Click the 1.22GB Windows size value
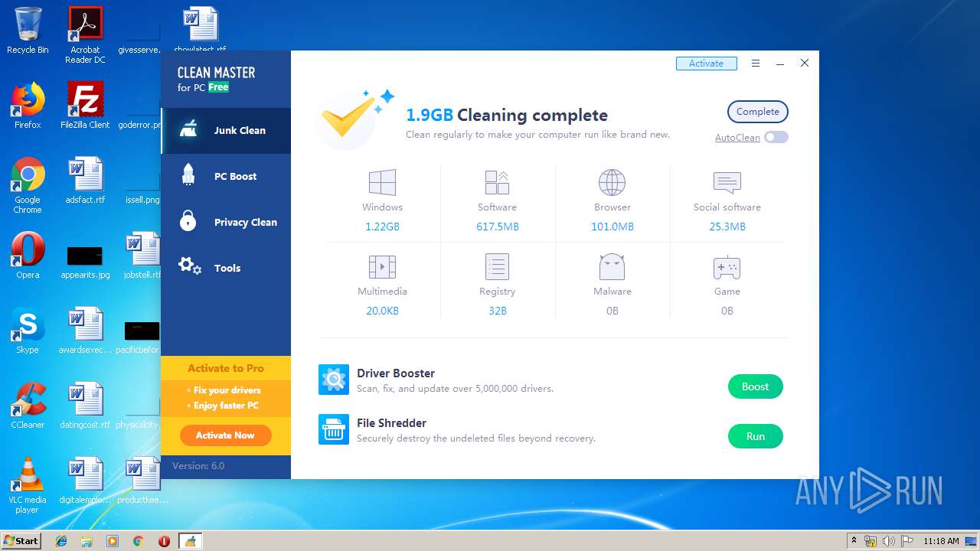This screenshot has height=551, width=980. coord(382,227)
